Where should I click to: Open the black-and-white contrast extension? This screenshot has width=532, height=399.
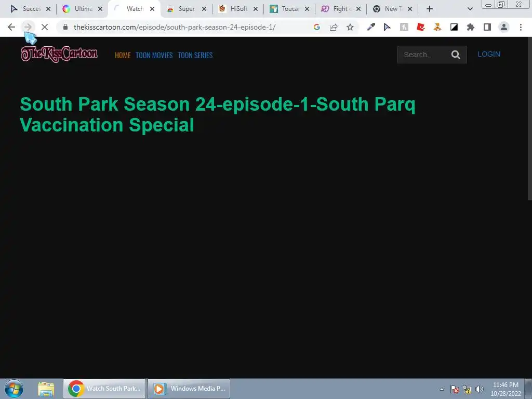click(454, 27)
